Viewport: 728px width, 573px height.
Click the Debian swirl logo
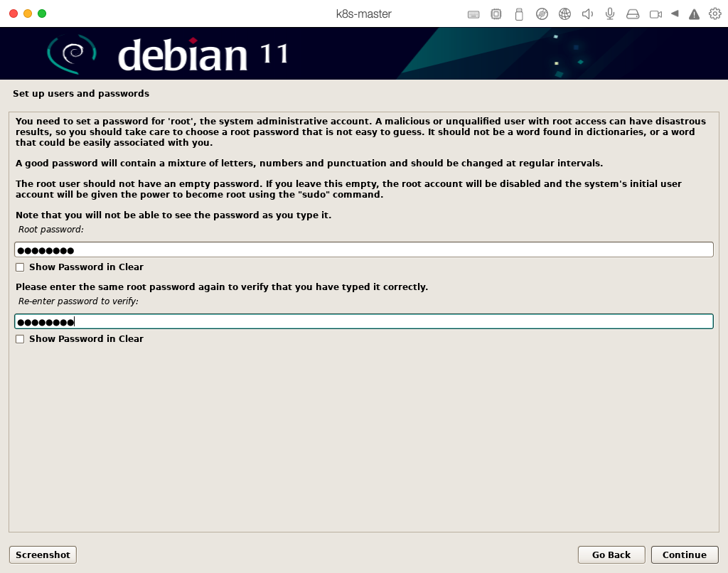pos(72,54)
